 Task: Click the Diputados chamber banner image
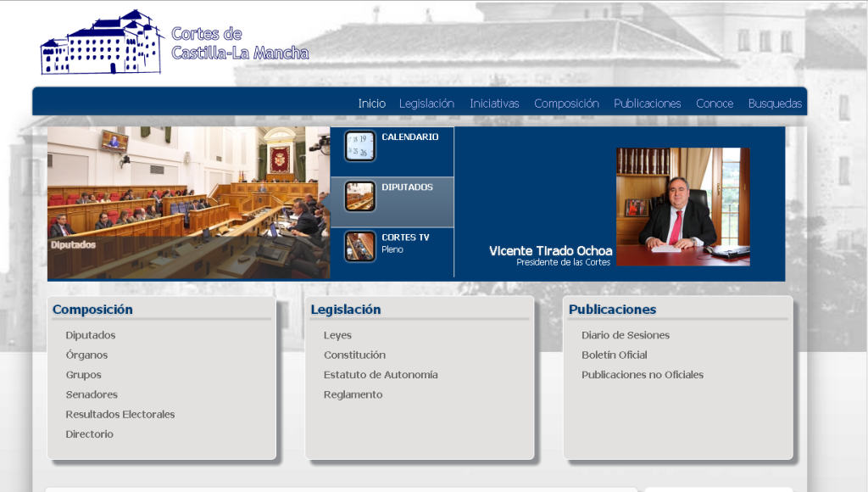click(x=188, y=203)
